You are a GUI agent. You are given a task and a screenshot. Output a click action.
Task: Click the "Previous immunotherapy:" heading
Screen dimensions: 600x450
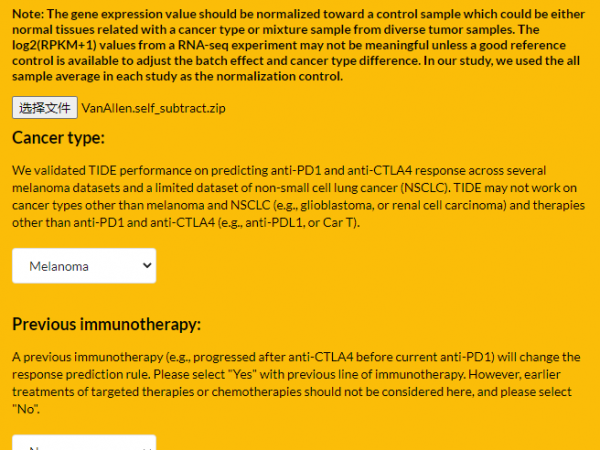click(x=106, y=324)
